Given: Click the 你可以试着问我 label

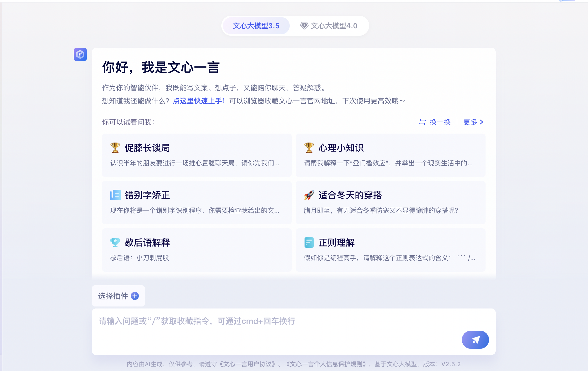Looking at the screenshot, I should [128, 122].
